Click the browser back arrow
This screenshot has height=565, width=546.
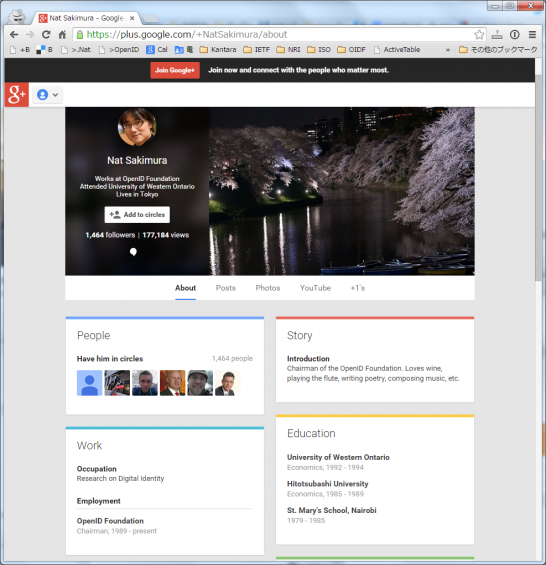tap(14, 35)
